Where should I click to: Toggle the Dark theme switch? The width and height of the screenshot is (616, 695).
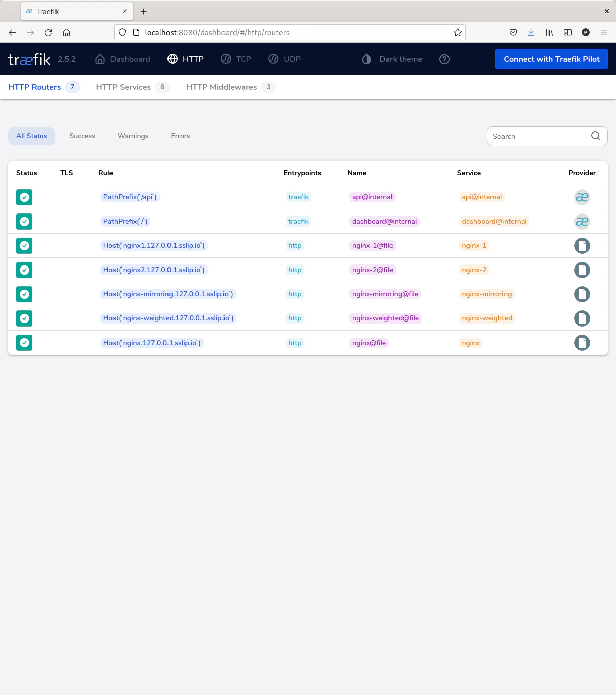tap(392, 59)
